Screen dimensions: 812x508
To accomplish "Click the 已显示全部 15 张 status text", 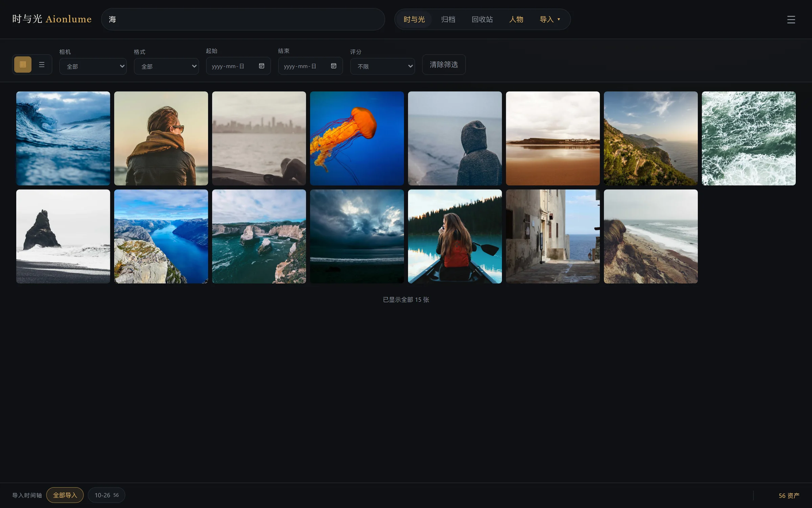I will coord(406,300).
